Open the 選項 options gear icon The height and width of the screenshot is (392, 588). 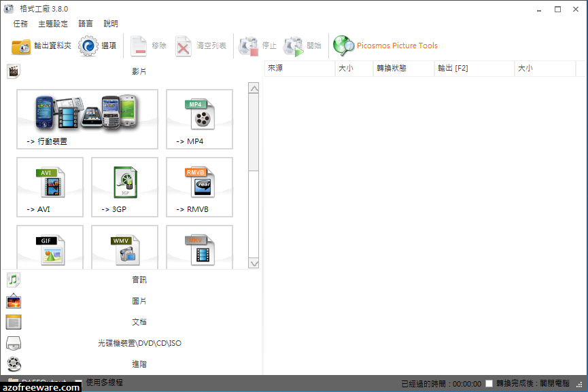pos(88,46)
